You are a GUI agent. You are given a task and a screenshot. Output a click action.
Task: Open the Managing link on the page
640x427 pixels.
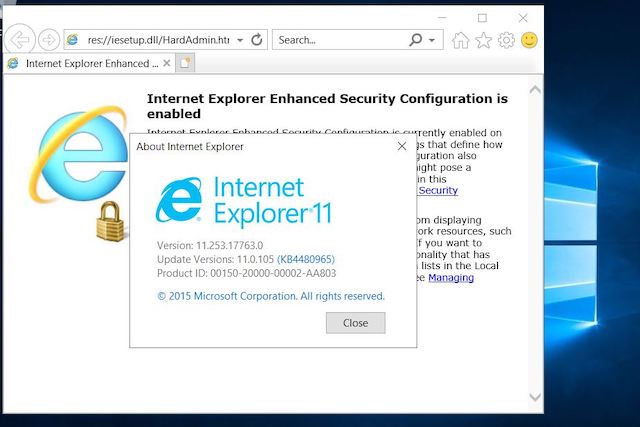pos(451,278)
